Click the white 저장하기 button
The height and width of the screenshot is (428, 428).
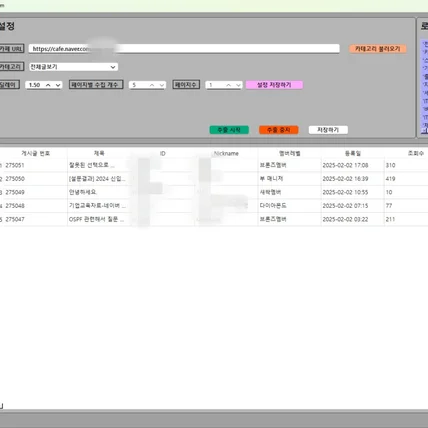click(x=328, y=130)
